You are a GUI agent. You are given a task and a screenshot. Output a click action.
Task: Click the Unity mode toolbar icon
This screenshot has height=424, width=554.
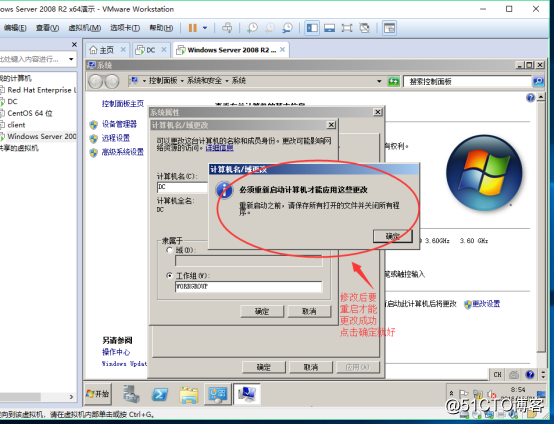click(364, 28)
